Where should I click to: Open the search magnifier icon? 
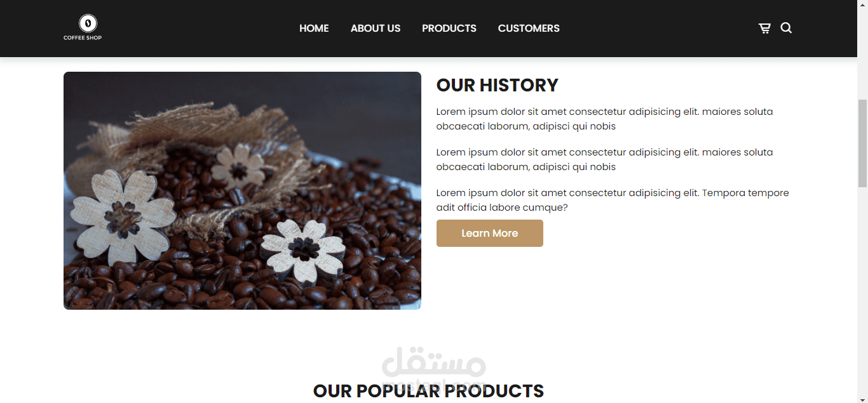point(786,28)
